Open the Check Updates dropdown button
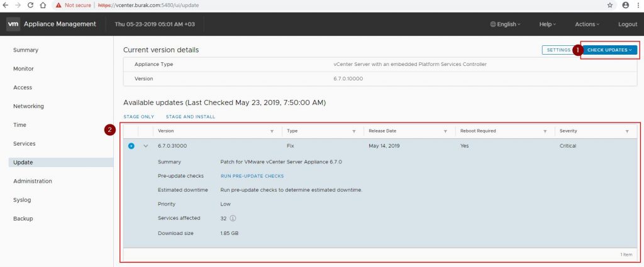Screen dimensions: 644x267 [610, 50]
